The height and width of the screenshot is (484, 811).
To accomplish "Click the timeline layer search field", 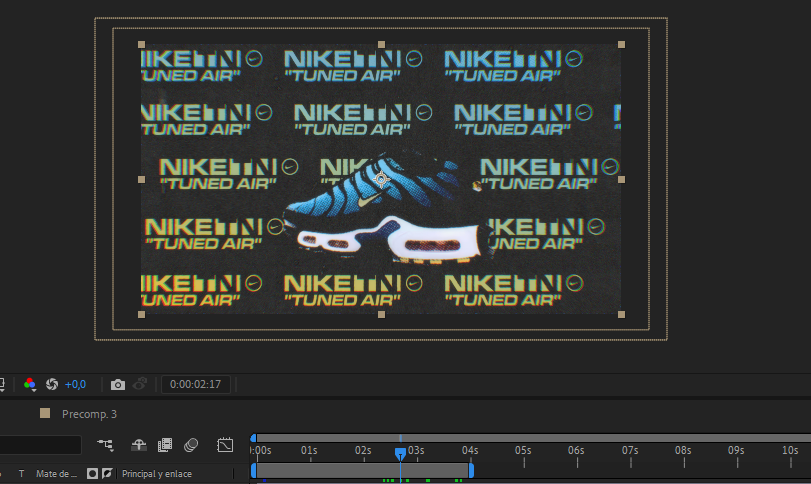I will (40, 445).
